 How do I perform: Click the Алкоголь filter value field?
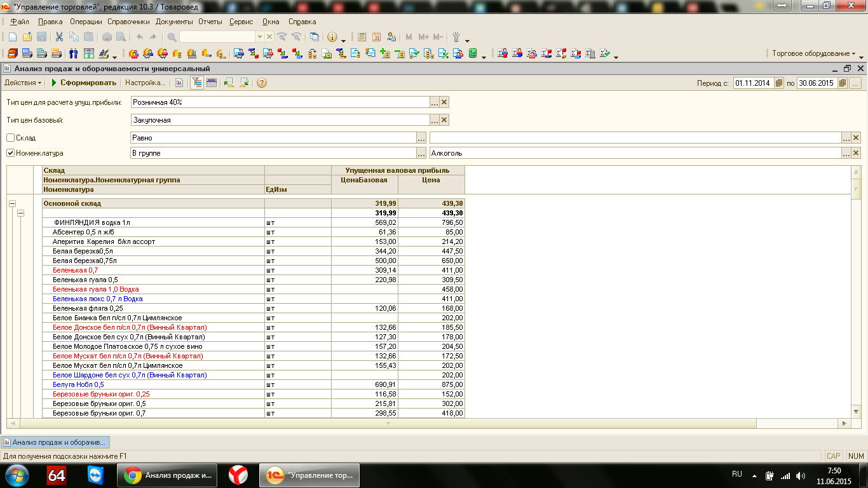click(x=635, y=152)
